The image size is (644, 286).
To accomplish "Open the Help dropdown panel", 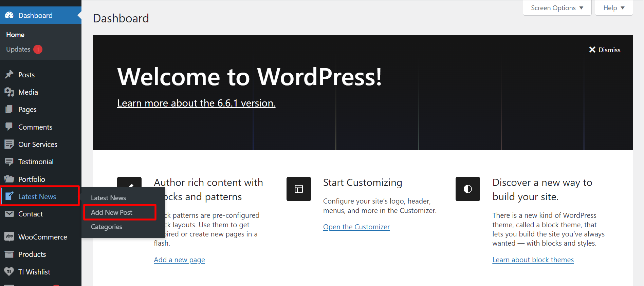I will (613, 8).
